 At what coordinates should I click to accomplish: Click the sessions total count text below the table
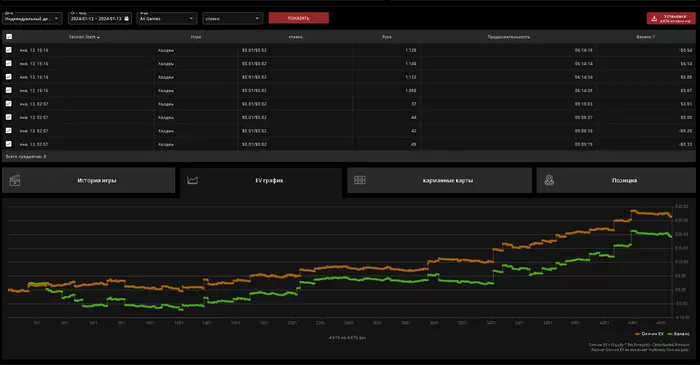pyautogui.click(x=26, y=157)
